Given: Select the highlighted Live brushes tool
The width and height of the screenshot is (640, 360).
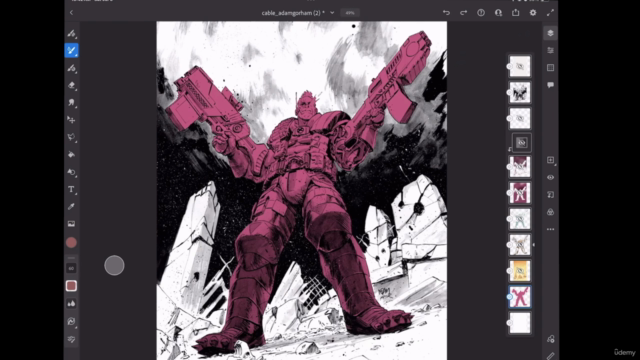Looking at the screenshot, I should coord(71,51).
